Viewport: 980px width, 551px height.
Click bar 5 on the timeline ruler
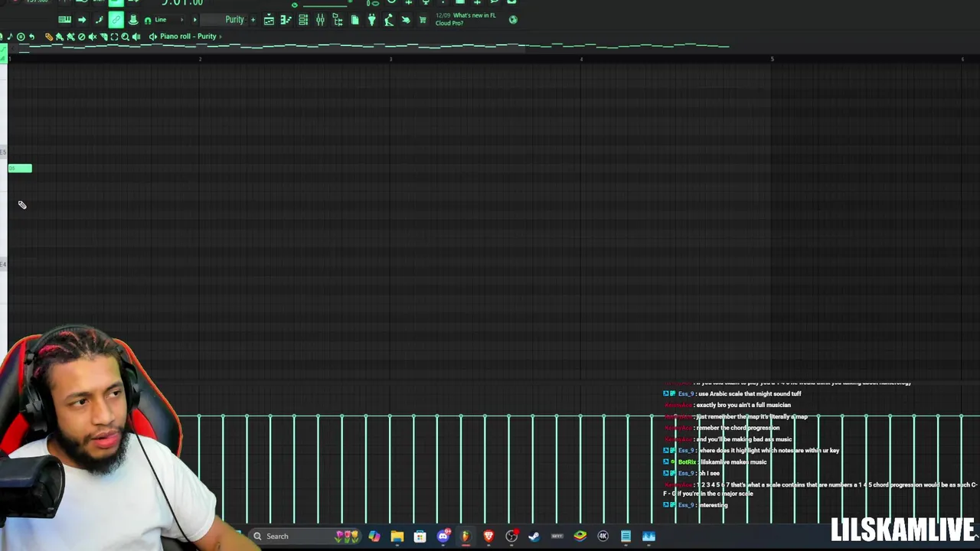pos(773,59)
